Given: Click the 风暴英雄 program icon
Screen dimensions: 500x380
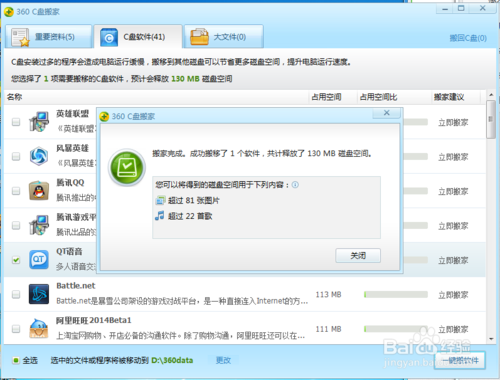Looking at the screenshot, I should (39, 156).
